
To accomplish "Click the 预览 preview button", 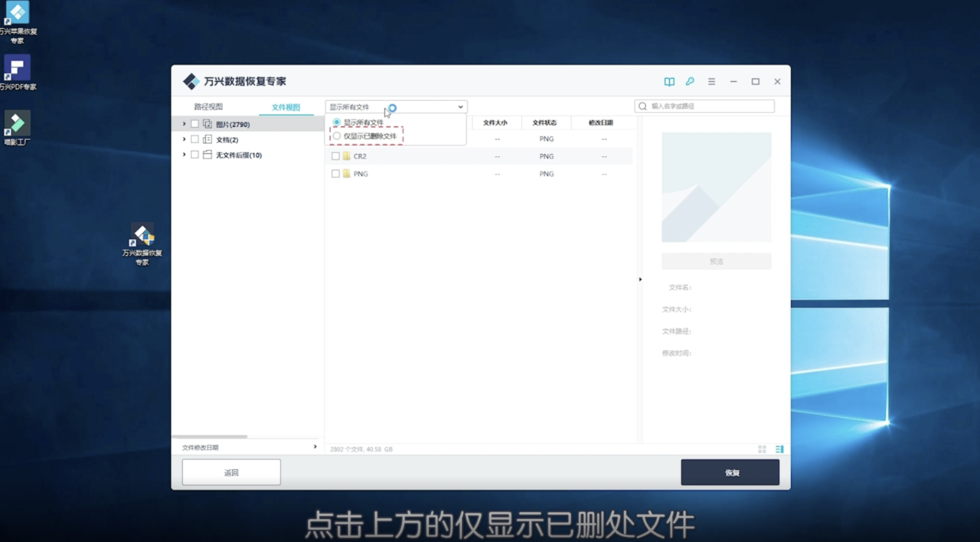I will (x=716, y=261).
